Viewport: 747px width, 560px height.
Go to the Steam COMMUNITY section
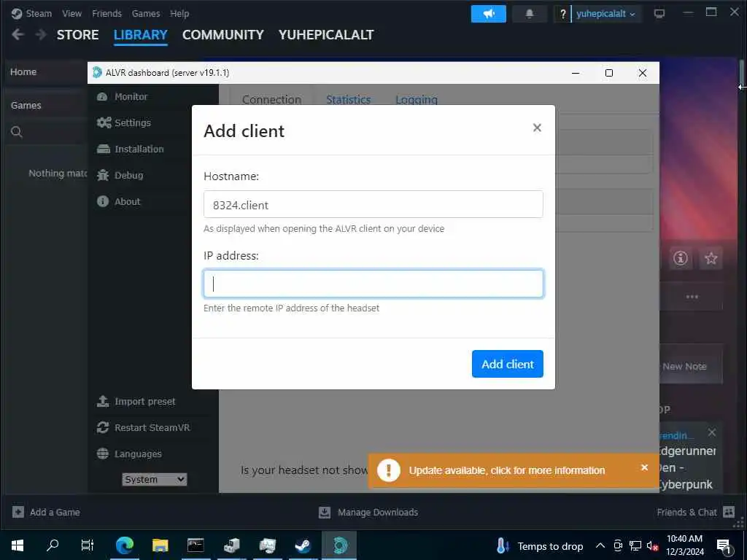[x=223, y=35]
